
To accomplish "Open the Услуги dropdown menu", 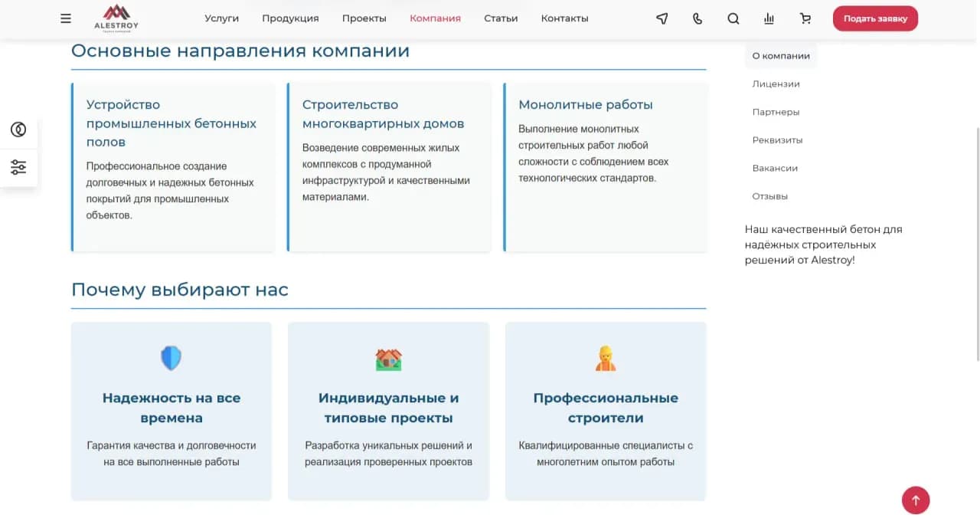I will coord(221,18).
